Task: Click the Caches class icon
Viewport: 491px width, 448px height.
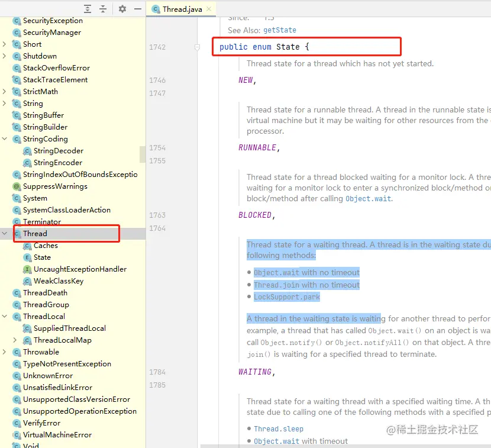Action: (27, 246)
